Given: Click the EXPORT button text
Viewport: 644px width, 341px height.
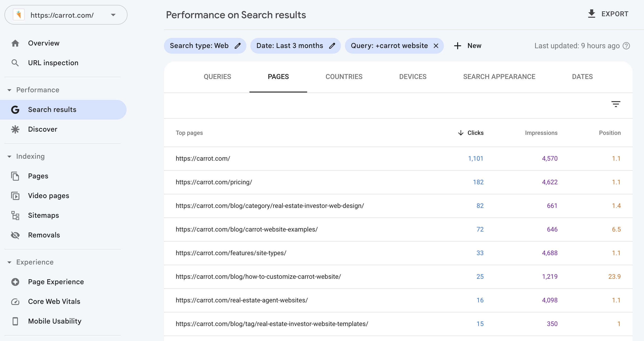Looking at the screenshot, I should 615,14.
